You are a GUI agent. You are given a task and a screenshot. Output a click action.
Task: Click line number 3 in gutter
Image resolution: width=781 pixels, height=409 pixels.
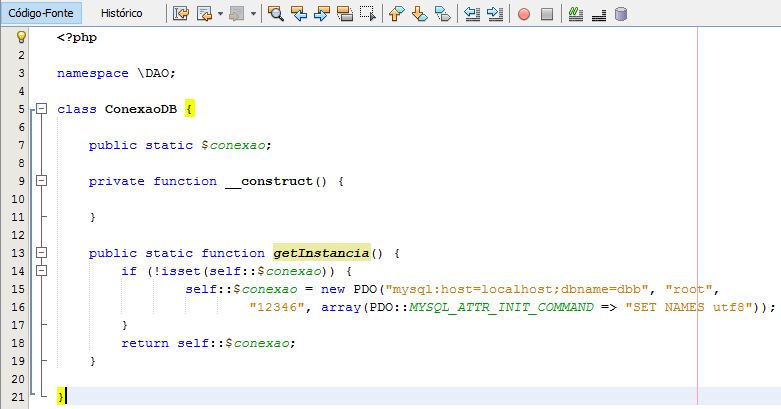click(21, 73)
